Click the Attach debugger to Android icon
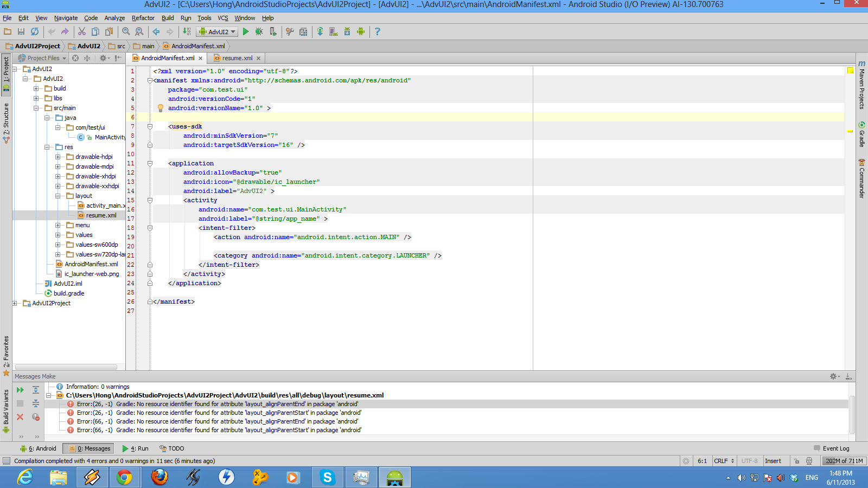Screen dimensions: 868x488 pos(273,32)
